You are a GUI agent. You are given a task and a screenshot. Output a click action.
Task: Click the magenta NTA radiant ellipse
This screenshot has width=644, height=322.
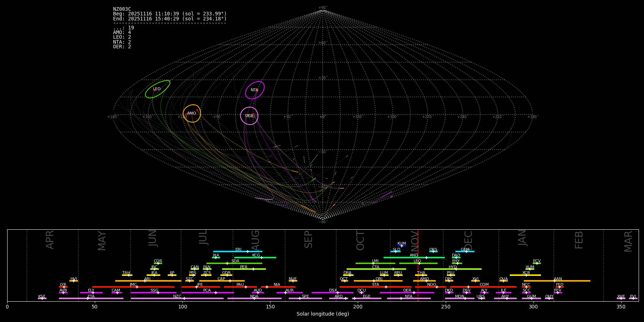[255, 90]
